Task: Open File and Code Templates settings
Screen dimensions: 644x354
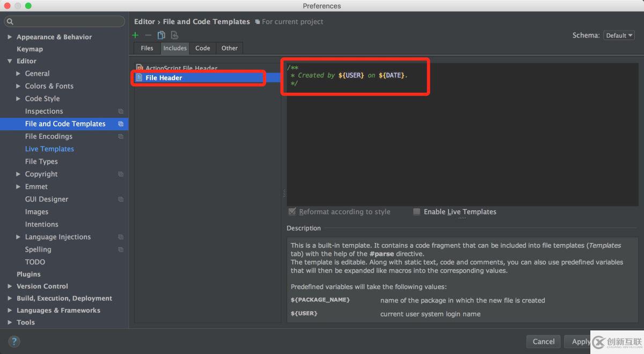Action: pyautogui.click(x=64, y=124)
